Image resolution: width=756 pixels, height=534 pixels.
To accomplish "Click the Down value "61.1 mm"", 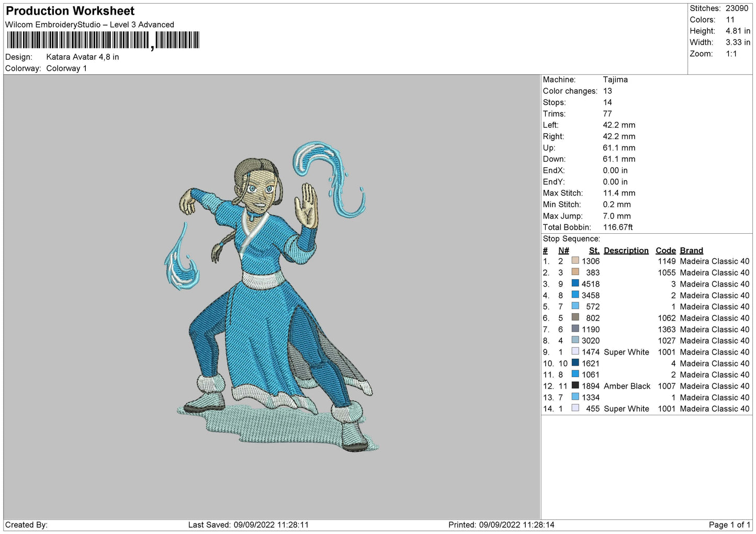I will tap(619, 159).
